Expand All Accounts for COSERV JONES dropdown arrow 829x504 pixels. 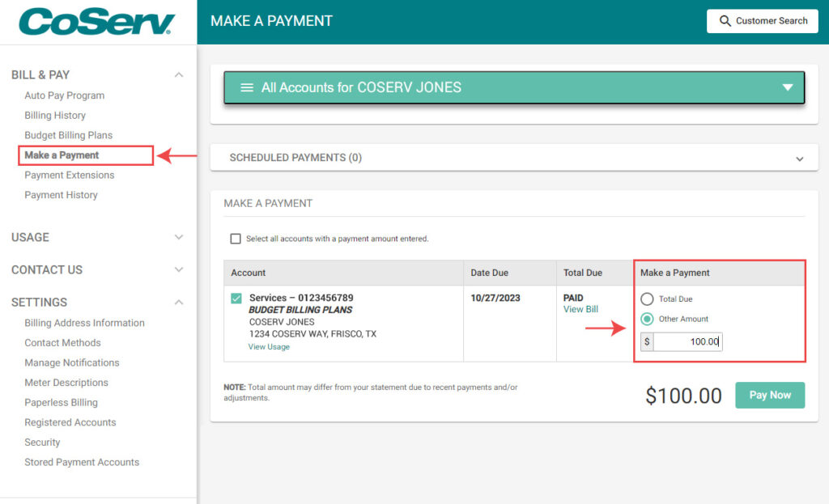[787, 87]
